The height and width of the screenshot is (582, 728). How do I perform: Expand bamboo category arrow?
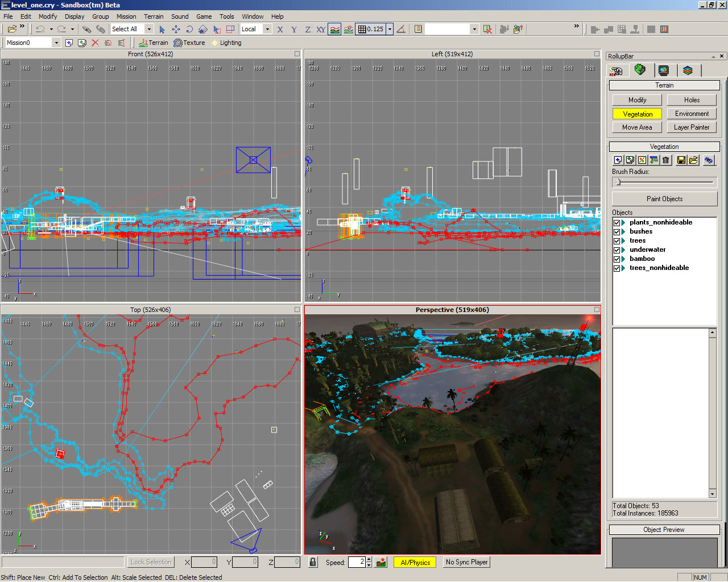[624, 259]
